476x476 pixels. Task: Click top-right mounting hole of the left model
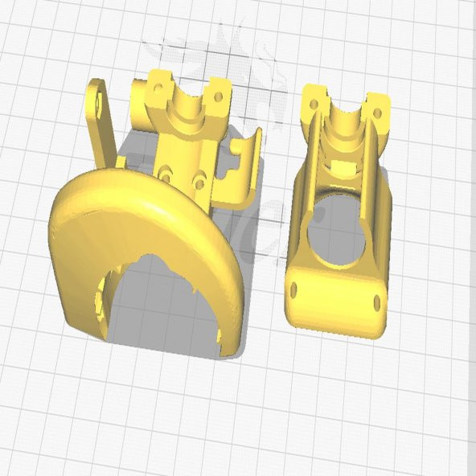pos(218,97)
